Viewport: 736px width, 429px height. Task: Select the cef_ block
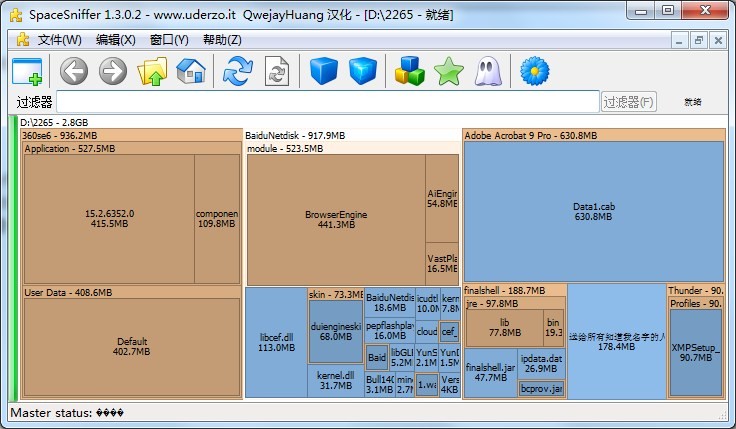[449, 332]
